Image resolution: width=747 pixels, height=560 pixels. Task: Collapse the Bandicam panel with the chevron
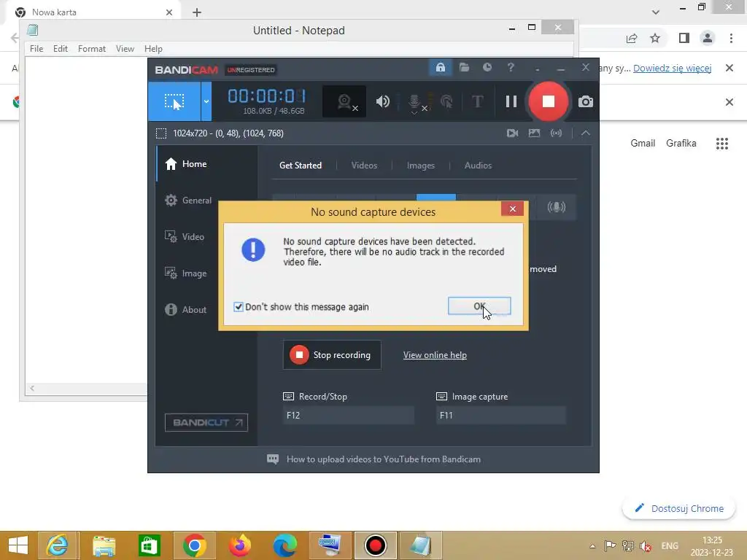click(586, 133)
